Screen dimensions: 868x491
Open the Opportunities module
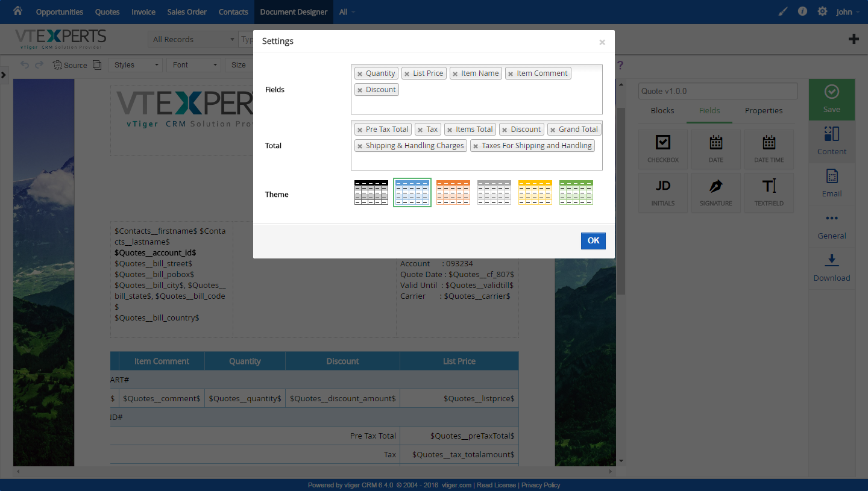[60, 12]
